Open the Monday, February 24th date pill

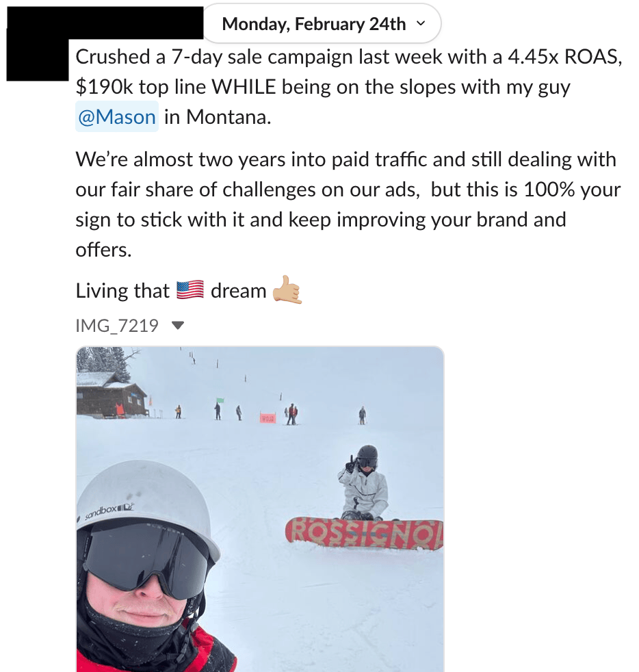click(322, 23)
